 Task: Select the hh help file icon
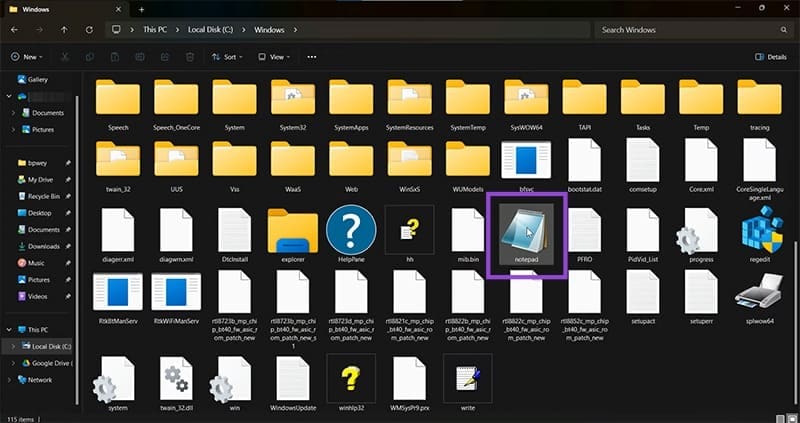[409, 230]
